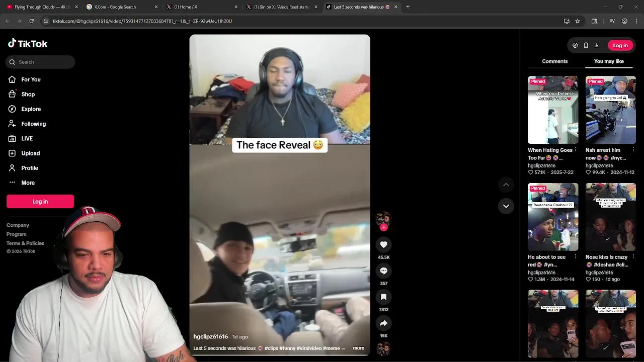Screen dimensions: 644x362
Task: Click the 'Nah arrest him now' title text
Action: click(x=606, y=154)
